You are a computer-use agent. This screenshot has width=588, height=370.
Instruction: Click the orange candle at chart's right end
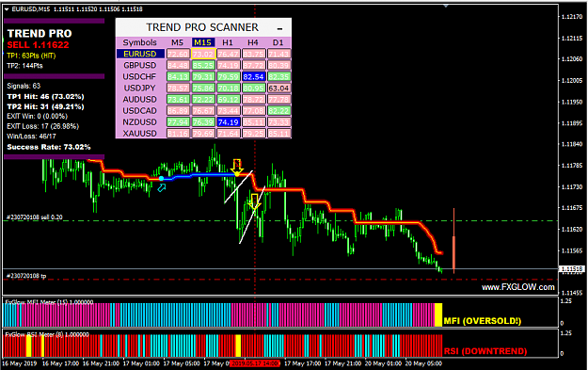pos(453,241)
